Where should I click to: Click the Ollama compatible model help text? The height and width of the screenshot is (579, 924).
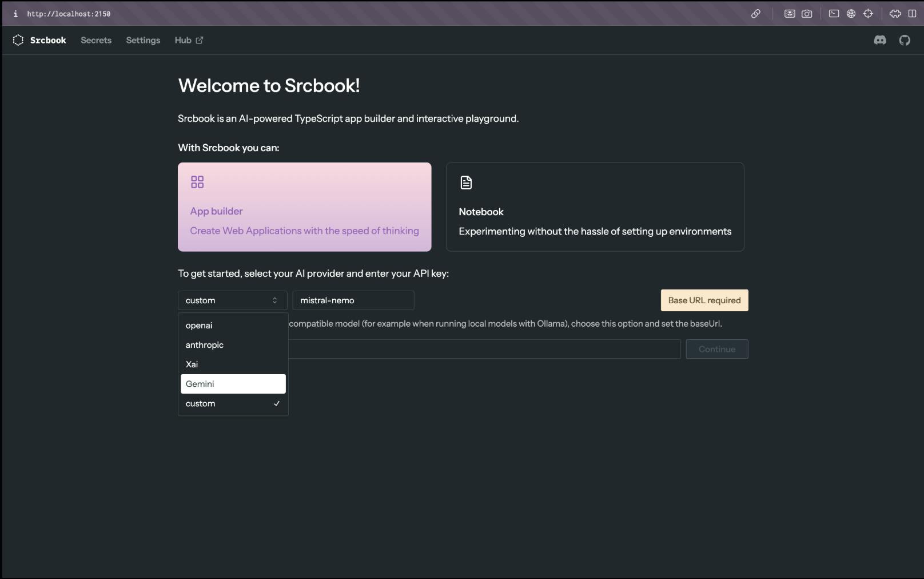505,324
